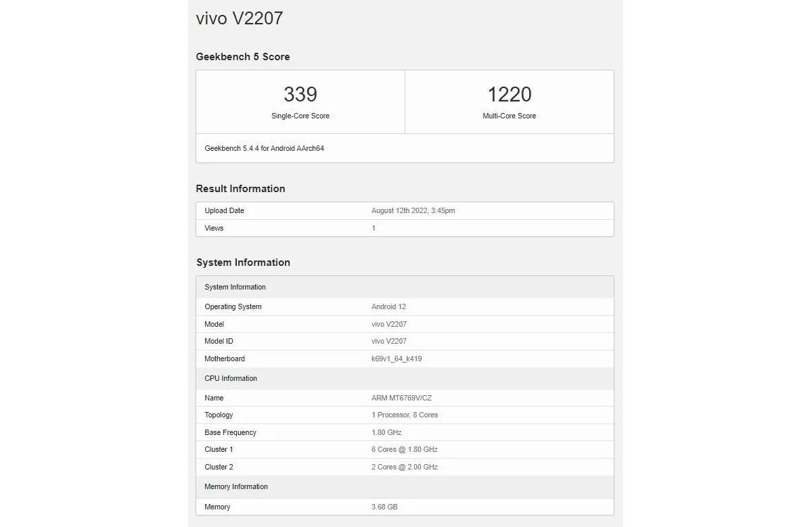Viewport: 812px width, 527px height.
Task: Click the Model value vivo V2207
Action: pyautogui.click(x=389, y=324)
